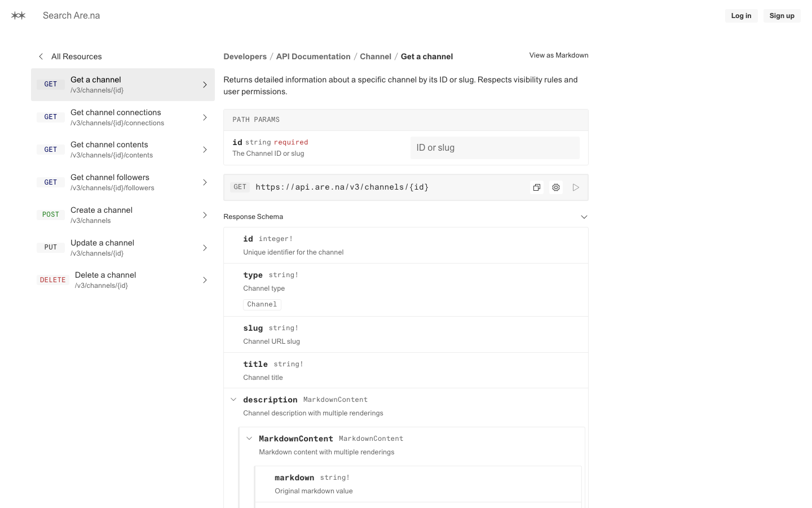Open Update a channel endpoint
The height and width of the screenshot is (508, 812).
[x=123, y=248]
